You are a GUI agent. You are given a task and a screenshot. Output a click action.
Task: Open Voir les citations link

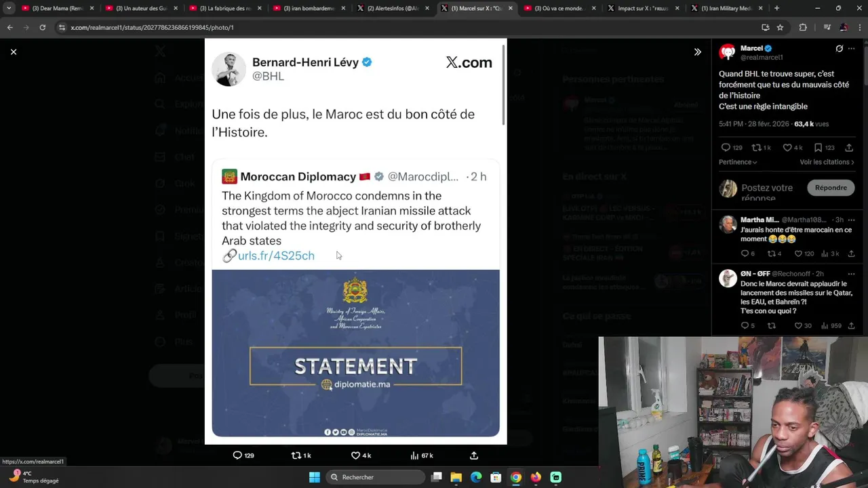827,162
